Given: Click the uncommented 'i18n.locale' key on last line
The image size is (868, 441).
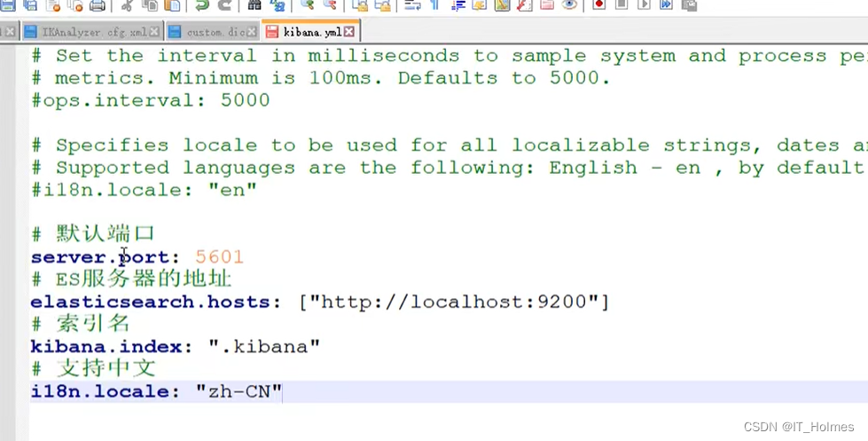Looking at the screenshot, I should [99, 391].
